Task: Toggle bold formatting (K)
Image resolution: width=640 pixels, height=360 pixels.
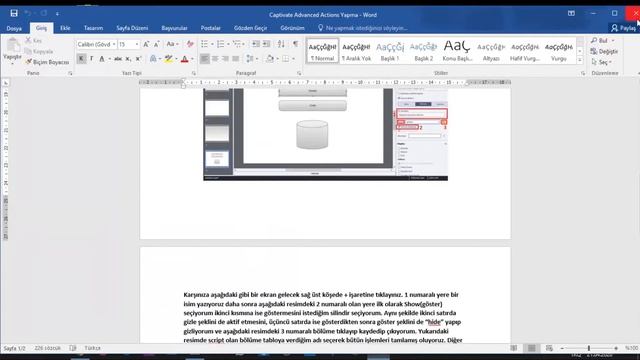Action: click(x=81, y=59)
